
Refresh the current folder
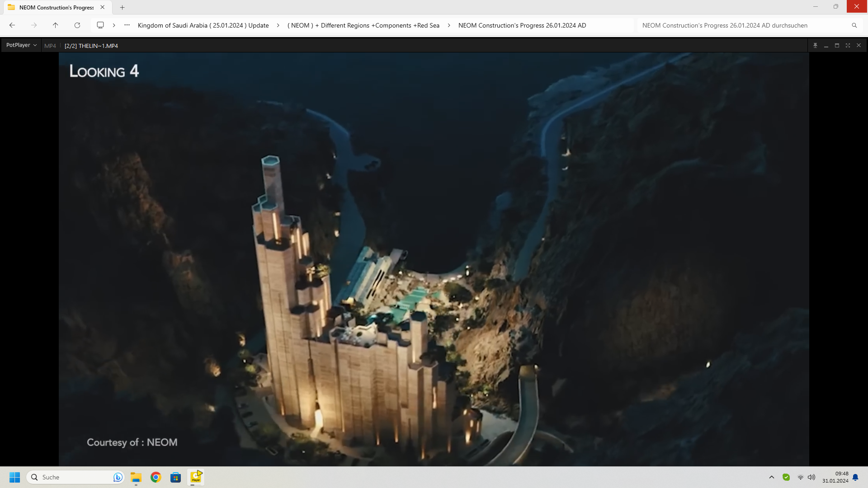tap(77, 25)
